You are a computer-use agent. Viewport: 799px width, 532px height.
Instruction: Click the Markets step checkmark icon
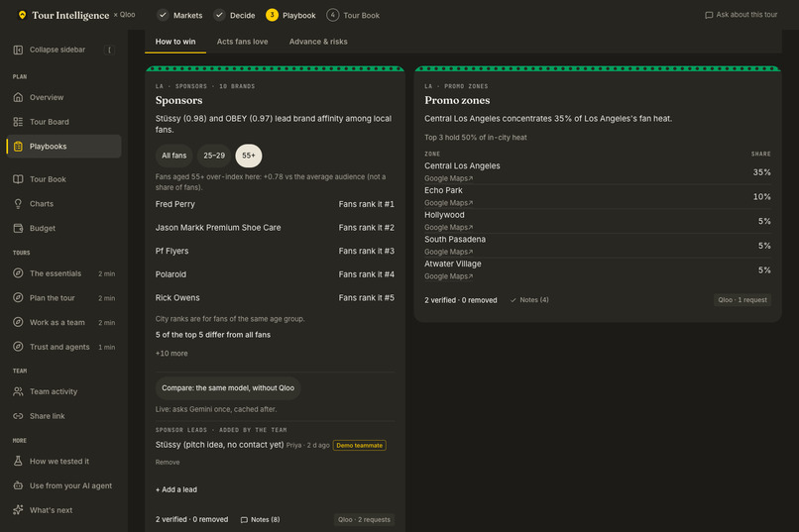163,15
